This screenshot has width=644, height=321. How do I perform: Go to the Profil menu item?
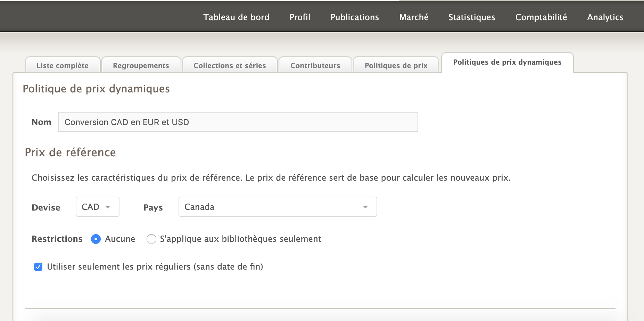point(300,17)
